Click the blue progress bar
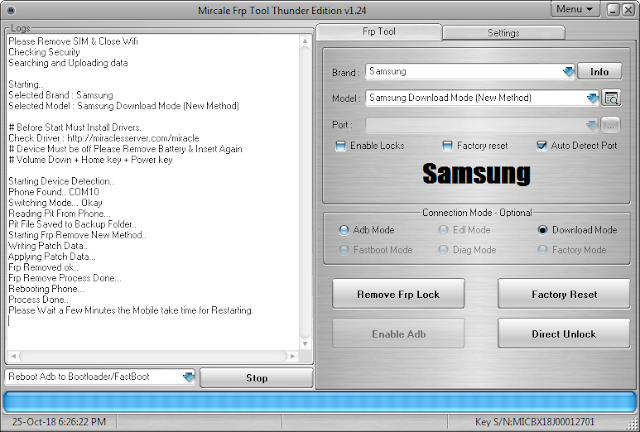 [320, 402]
